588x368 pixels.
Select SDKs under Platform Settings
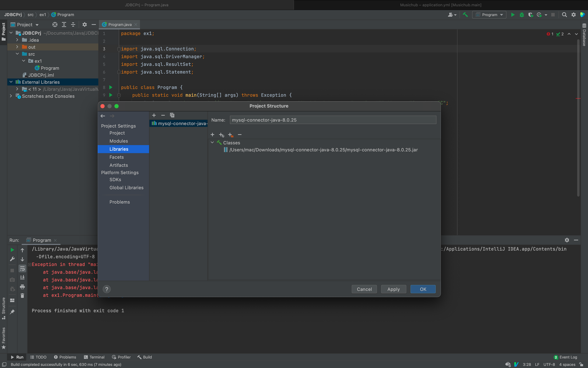(x=115, y=180)
